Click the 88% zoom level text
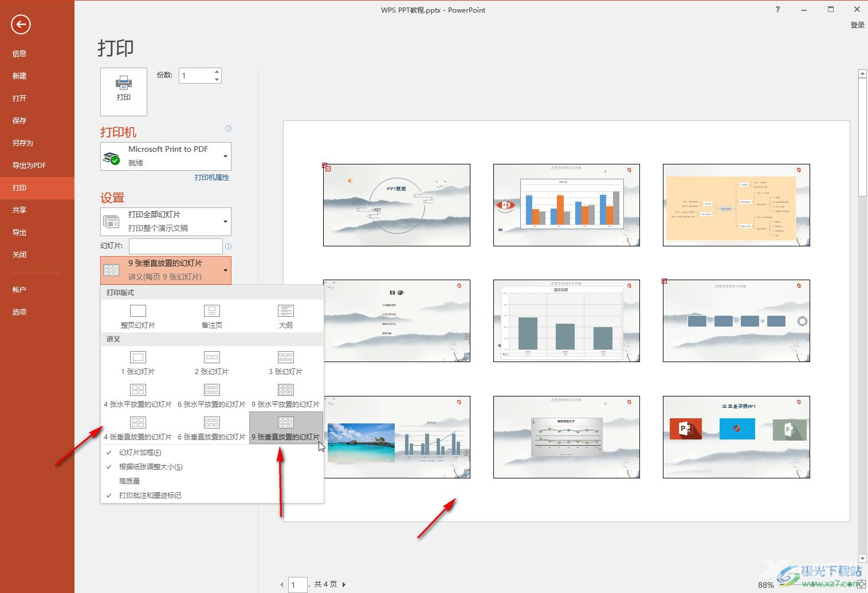The height and width of the screenshot is (593, 868). (x=766, y=585)
